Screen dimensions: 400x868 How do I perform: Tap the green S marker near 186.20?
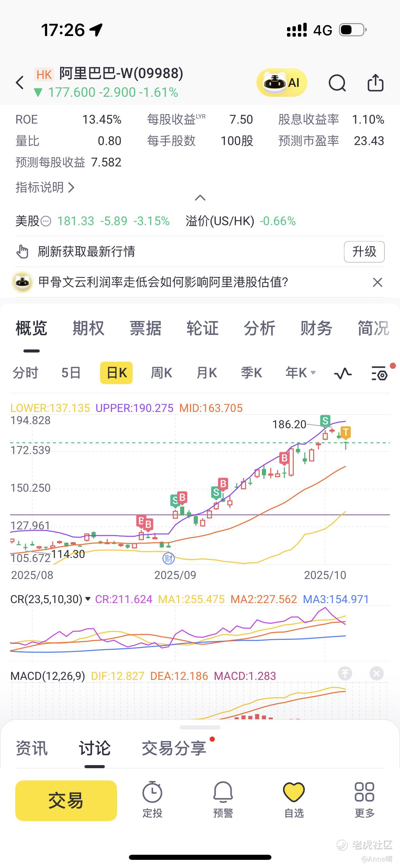[x=325, y=421]
